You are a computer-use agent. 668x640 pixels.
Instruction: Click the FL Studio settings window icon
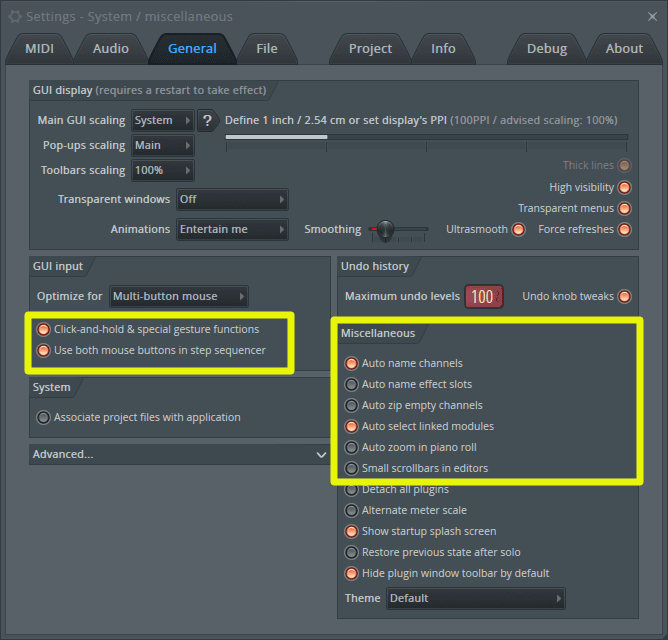13,16
